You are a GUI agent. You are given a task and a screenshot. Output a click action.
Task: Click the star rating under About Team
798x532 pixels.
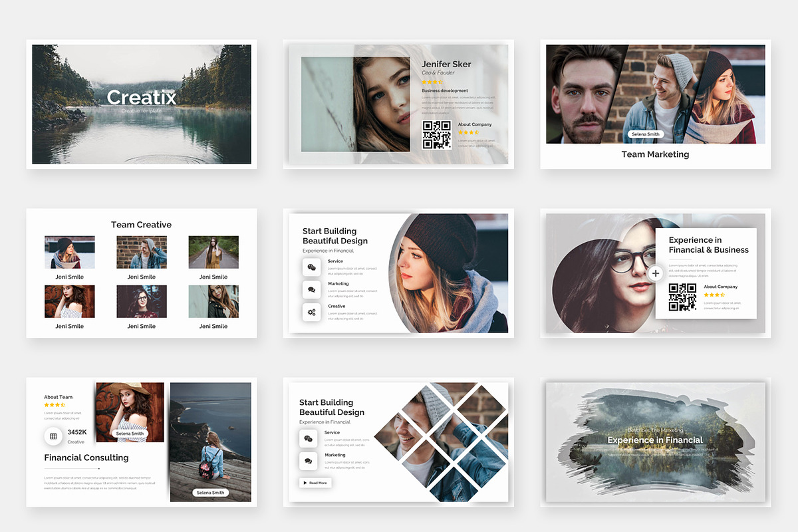(x=55, y=405)
